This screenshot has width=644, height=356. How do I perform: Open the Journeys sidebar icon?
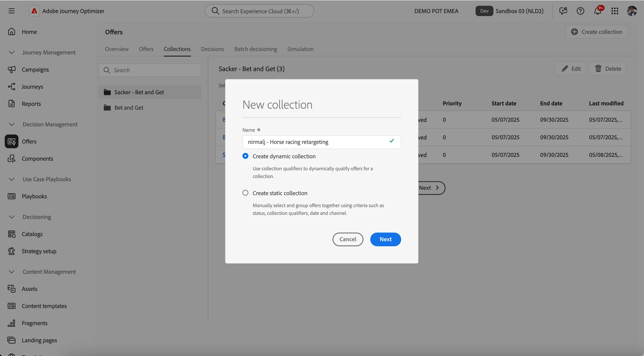pyautogui.click(x=12, y=87)
